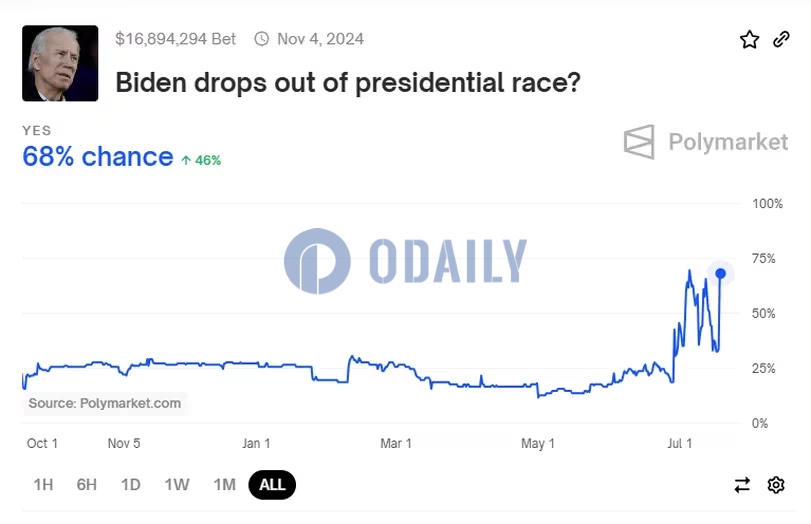
Task: Select the 1H time range
Action: (43, 485)
